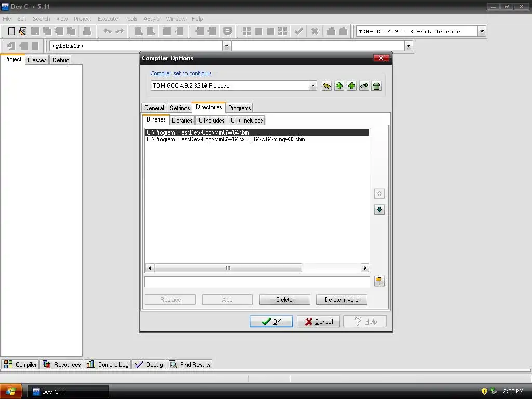Image resolution: width=532 pixels, height=399 pixels.
Task: Switch to the General tab
Action: point(154,108)
